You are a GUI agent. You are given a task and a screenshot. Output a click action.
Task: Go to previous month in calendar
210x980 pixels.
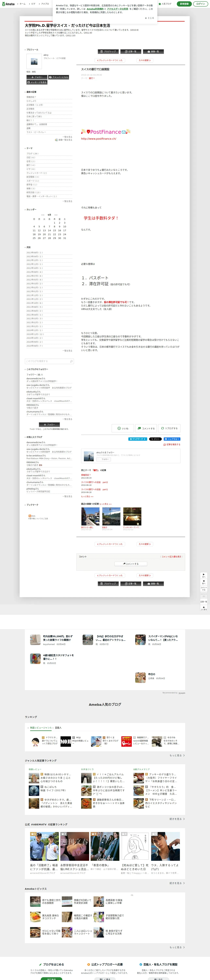[43, 215]
